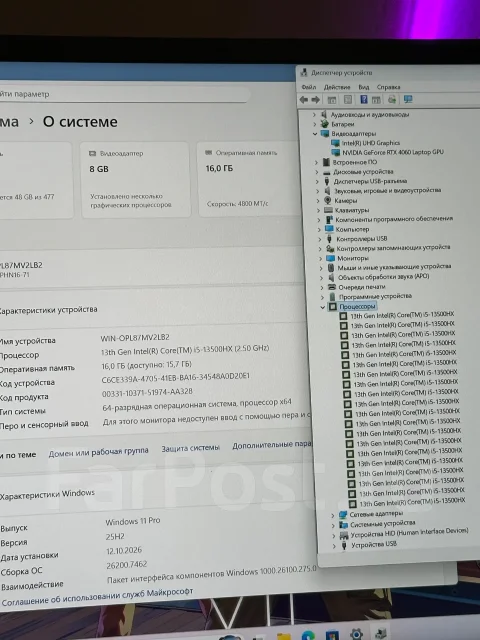Screen dimensions: 480x640
Task: Open the File Explorer folder on taskbar
Action: [284, 636]
